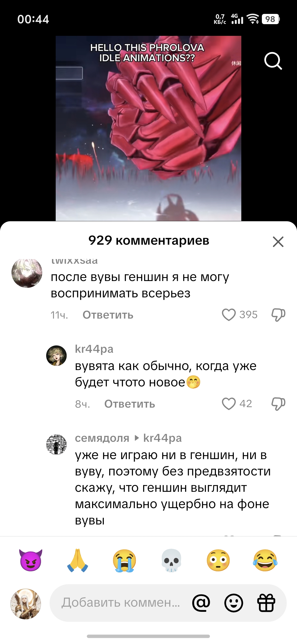This screenshot has height=644, width=297.
Task: Open the emoji picker smiley icon
Action: point(234,603)
